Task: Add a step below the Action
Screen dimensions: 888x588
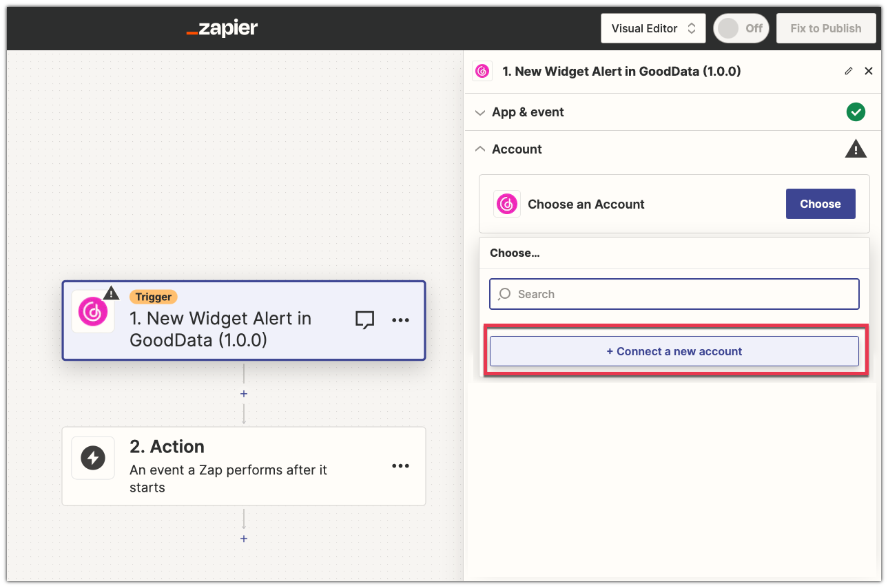Action: [x=244, y=538]
